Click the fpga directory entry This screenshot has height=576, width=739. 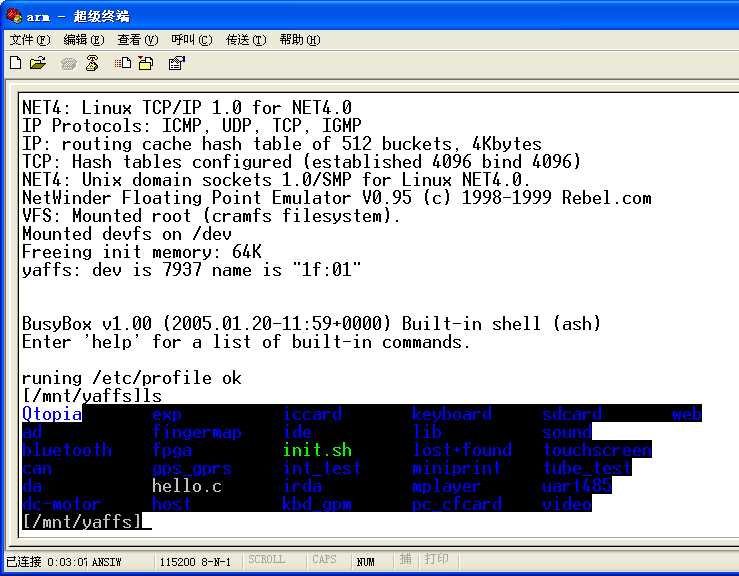[x=172, y=450]
